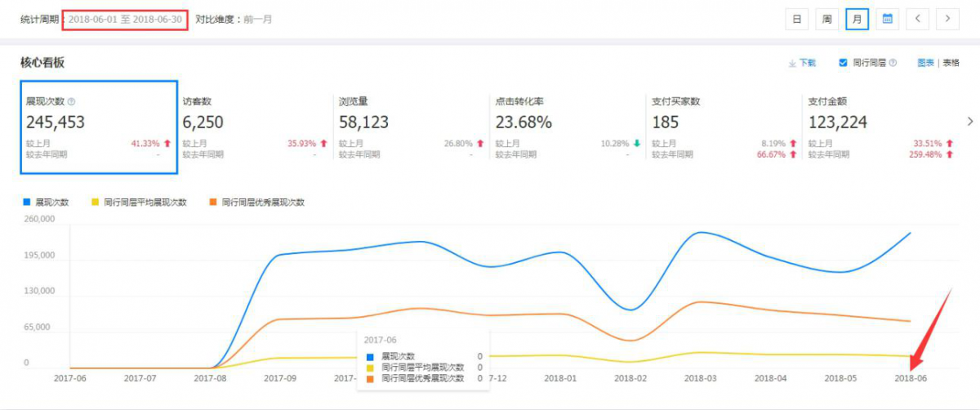Switch to the 图表 chart view

click(925, 63)
